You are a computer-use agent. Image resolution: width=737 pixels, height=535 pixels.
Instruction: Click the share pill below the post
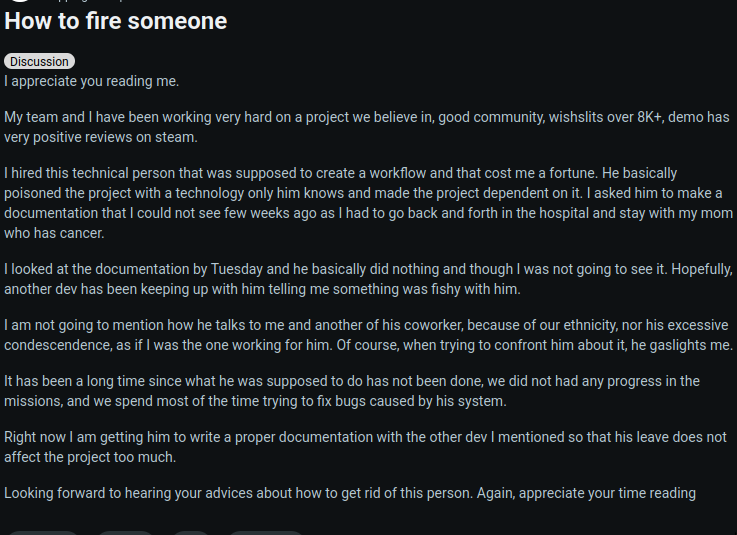(266, 533)
